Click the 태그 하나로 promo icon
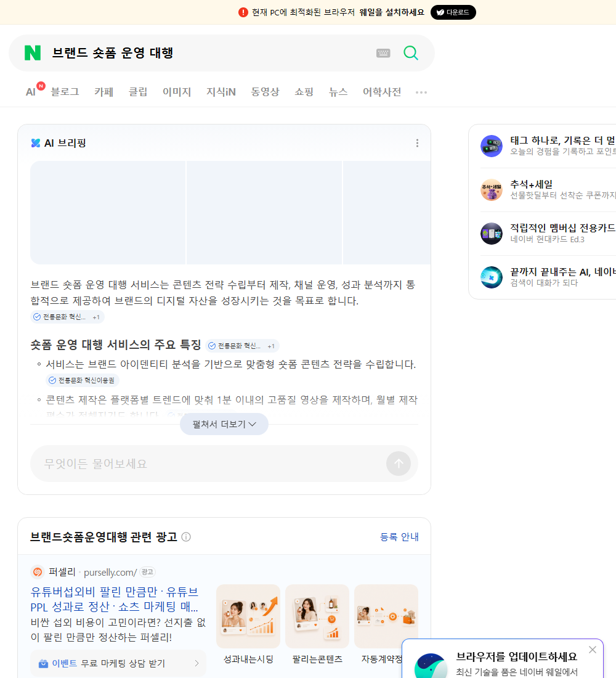This screenshot has width=616, height=678. point(492,145)
